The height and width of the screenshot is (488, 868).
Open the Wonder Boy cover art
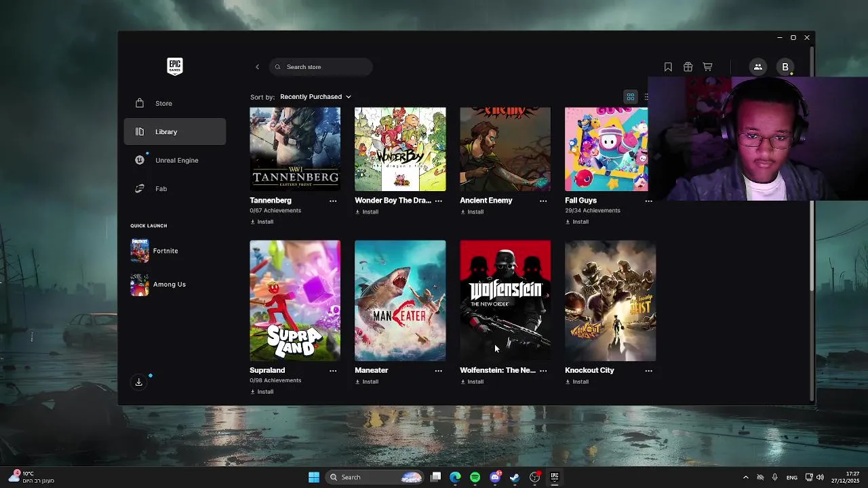(x=400, y=149)
